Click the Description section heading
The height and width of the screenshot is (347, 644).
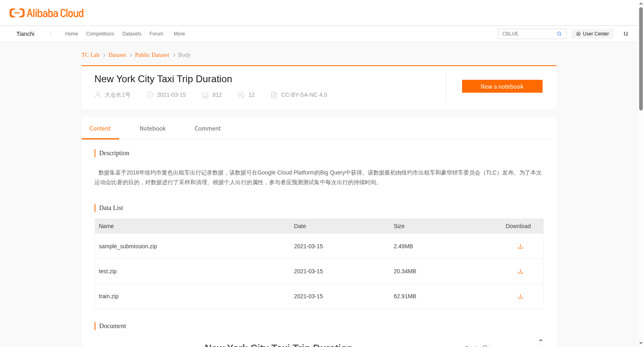114,153
